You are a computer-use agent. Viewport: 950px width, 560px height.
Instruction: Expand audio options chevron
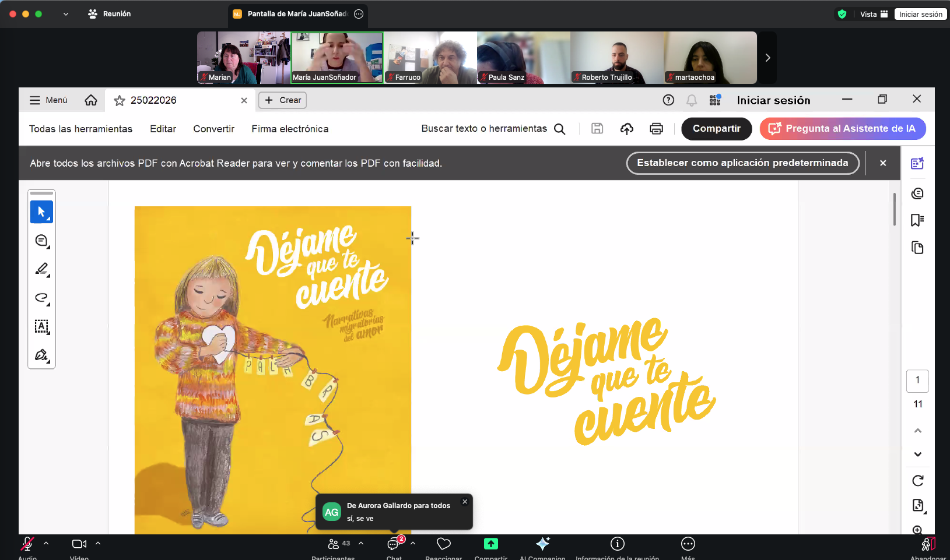click(x=46, y=544)
